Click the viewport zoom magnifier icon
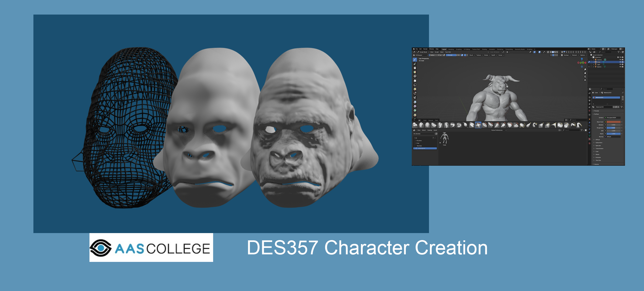 click(585, 70)
